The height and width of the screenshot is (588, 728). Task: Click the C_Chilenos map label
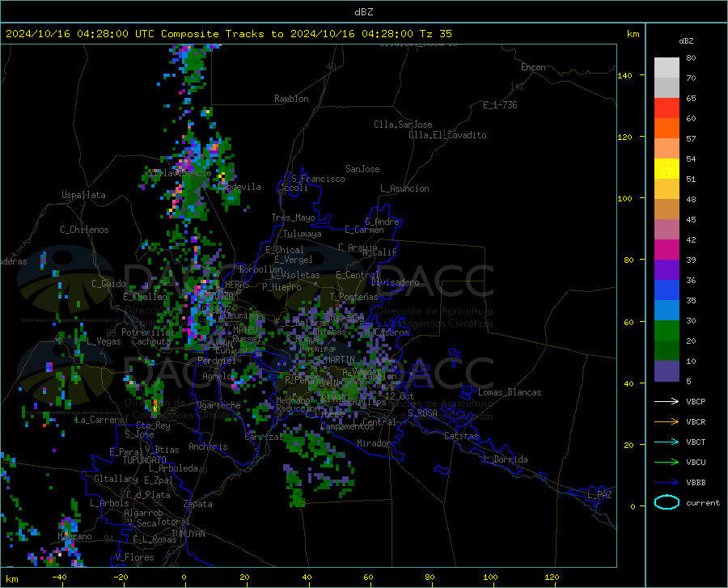point(84,230)
